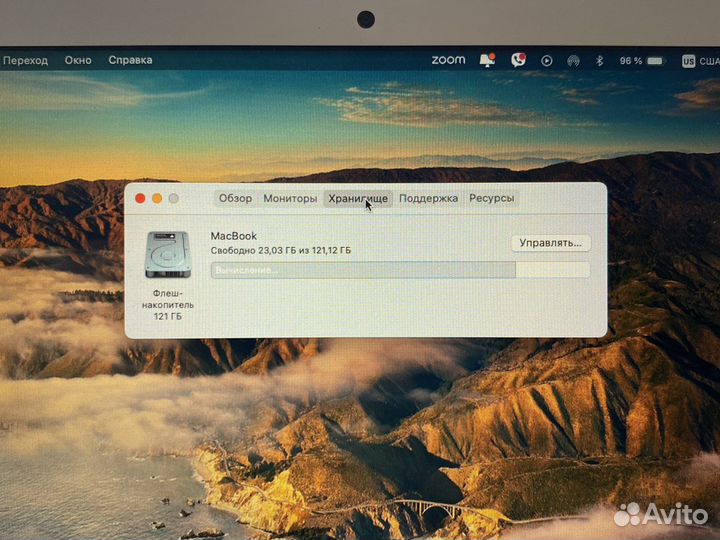Click the storage usage progress bar
The height and width of the screenshot is (540, 720).
[400, 270]
